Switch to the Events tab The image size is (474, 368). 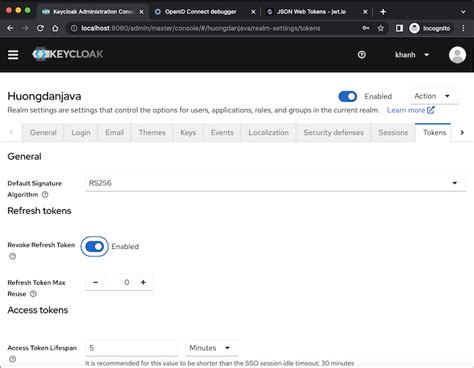(x=222, y=133)
